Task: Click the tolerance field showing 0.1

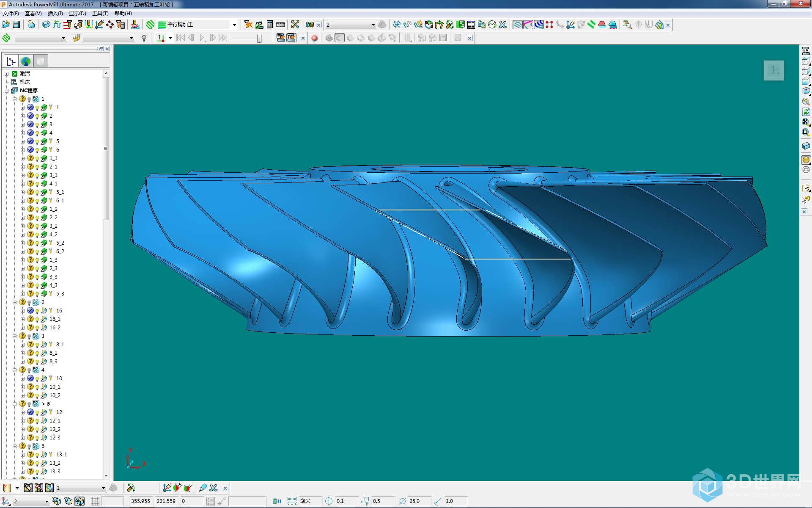Action: [346, 501]
